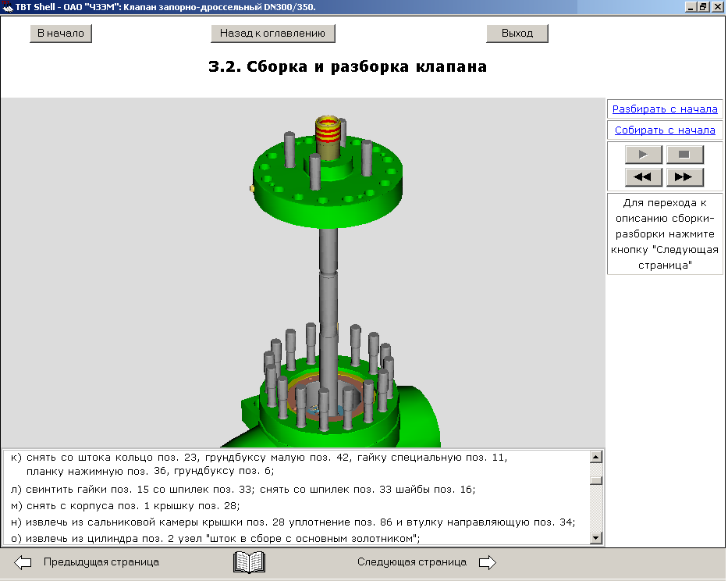This screenshot has height=581, width=728.
Task: Open the 'Разбирать с начала' link
Action: pos(665,109)
